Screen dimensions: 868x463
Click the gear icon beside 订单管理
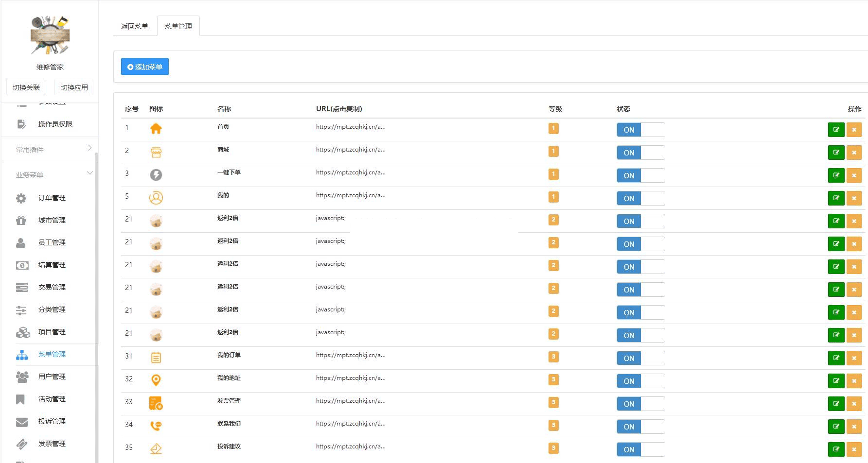pos(21,198)
